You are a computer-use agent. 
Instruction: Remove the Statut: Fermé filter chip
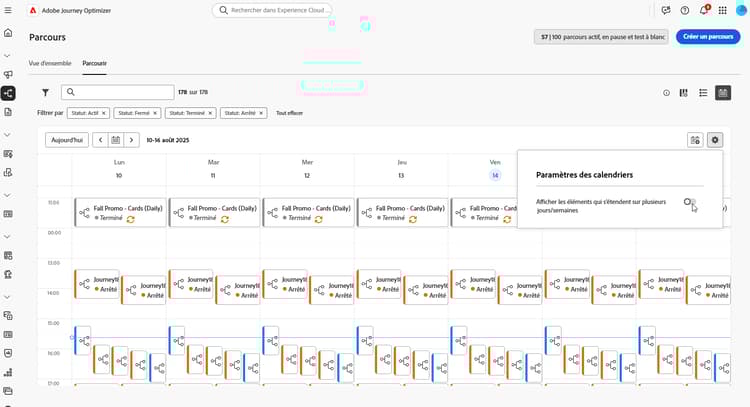pos(155,113)
